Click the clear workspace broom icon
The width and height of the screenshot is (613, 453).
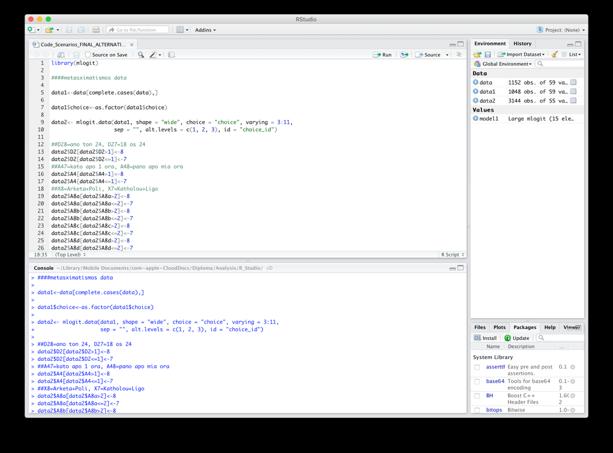point(554,54)
